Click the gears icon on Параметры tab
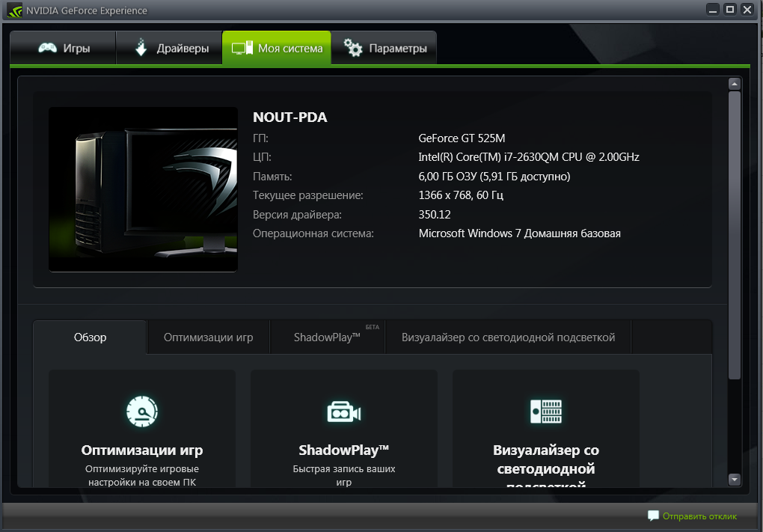The image size is (763, 532). pyautogui.click(x=353, y=48)
